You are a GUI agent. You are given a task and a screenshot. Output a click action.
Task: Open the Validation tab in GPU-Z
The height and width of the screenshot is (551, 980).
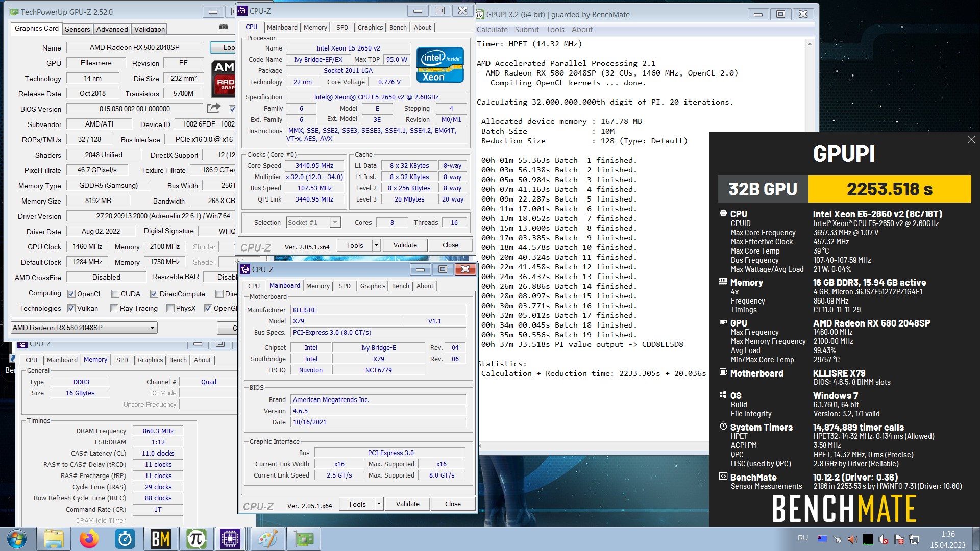point(150,29)
